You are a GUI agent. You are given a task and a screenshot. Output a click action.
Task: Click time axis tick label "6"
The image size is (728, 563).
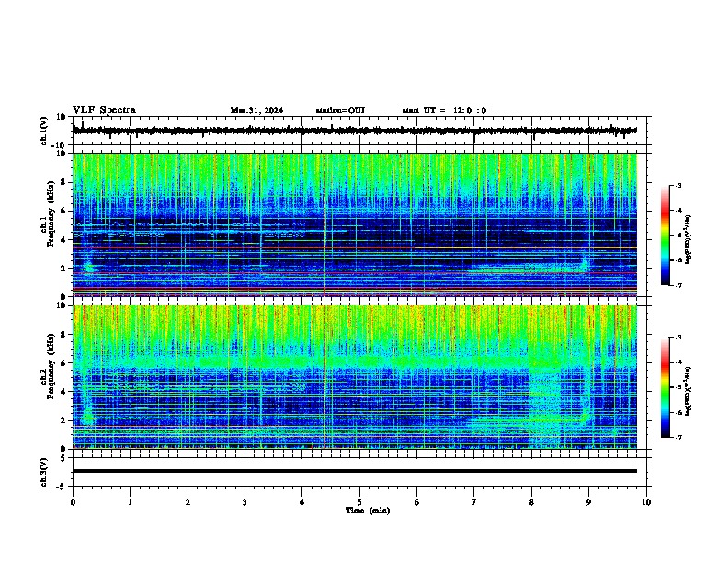(x=417, y=502)
